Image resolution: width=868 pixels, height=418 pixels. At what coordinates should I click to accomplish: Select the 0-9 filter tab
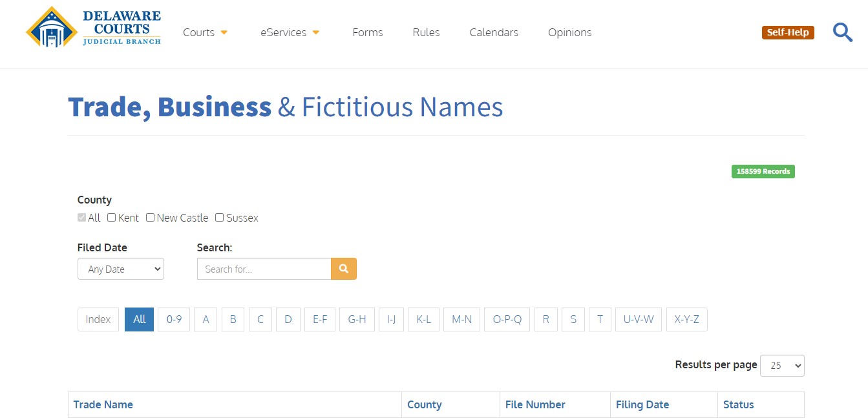coord(173,319)
